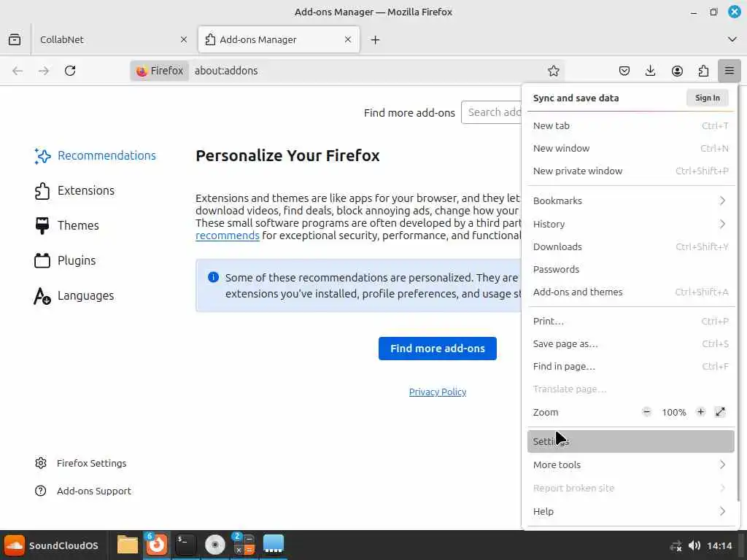Enter full screen from the Zoom row
The height and width of the screenshot is (560, 747).
720,412
